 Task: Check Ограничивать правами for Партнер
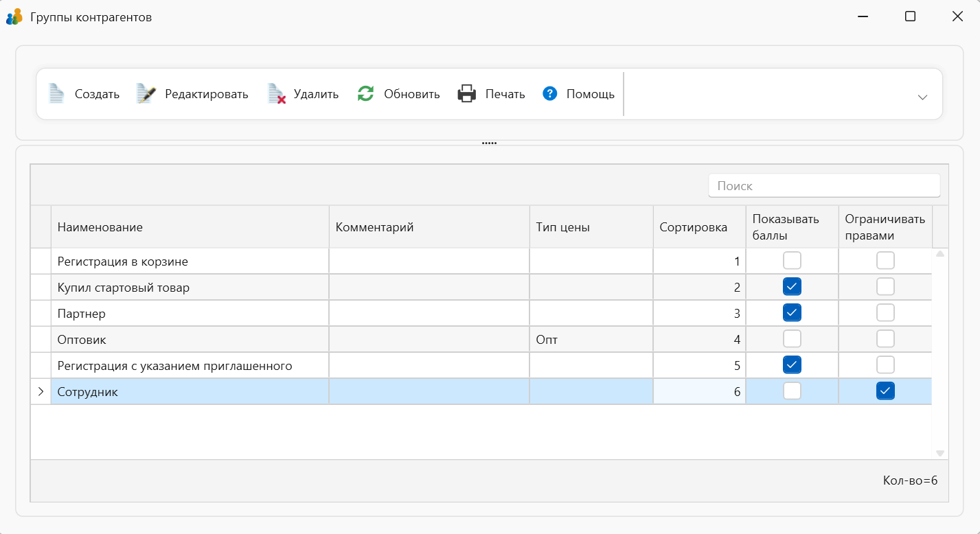point(886,313)
